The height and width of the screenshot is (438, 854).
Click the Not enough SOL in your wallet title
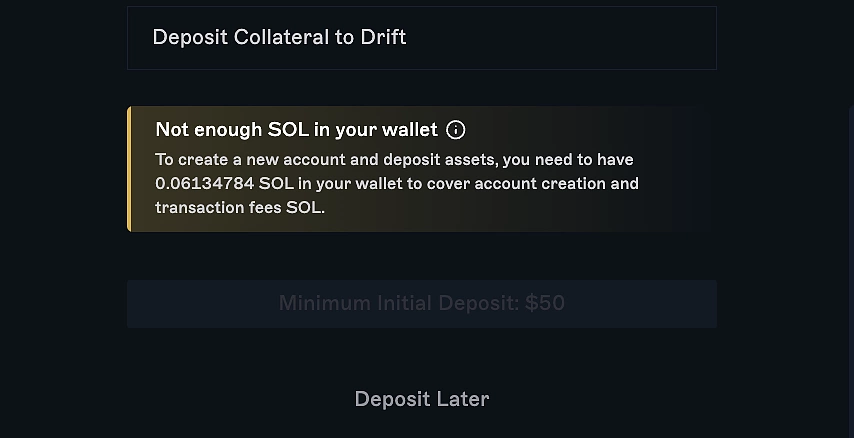296,130
